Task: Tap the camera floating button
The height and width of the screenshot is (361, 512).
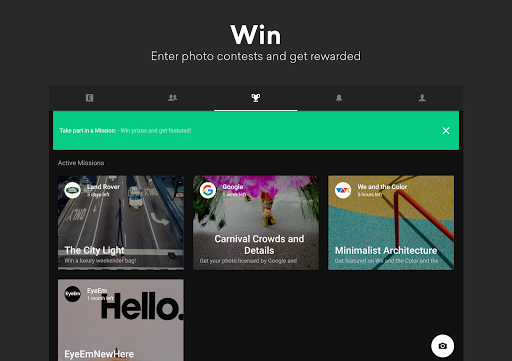Action: pos(442,346)
